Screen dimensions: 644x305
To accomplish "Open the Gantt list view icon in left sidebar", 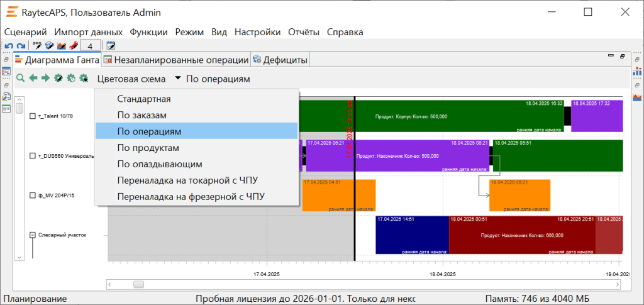I will point(6,72).
